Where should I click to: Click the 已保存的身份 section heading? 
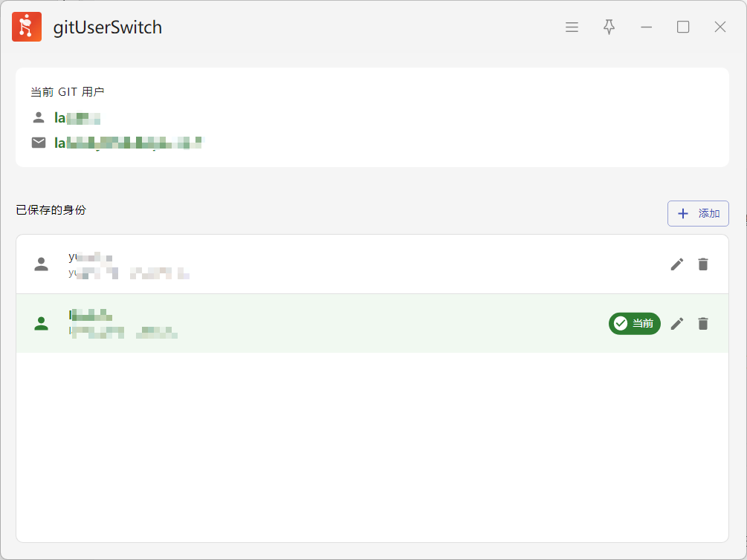(51, 210)
